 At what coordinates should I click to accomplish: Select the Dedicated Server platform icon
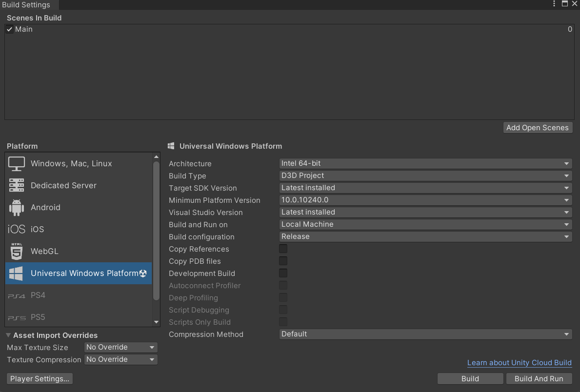16,185
